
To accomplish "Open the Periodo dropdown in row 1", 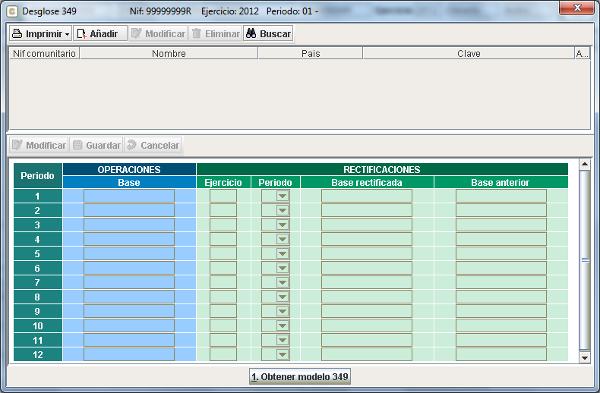I will tap(282, 196).
